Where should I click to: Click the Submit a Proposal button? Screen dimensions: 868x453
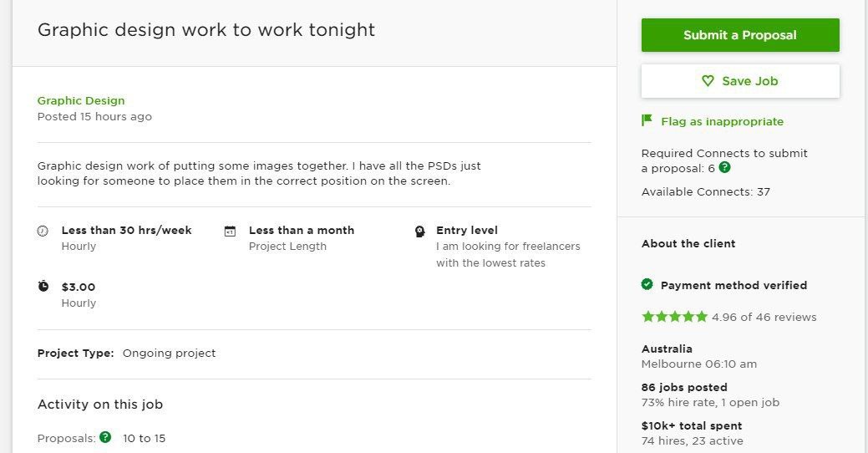pyautogui.click(x=740, y=35)
